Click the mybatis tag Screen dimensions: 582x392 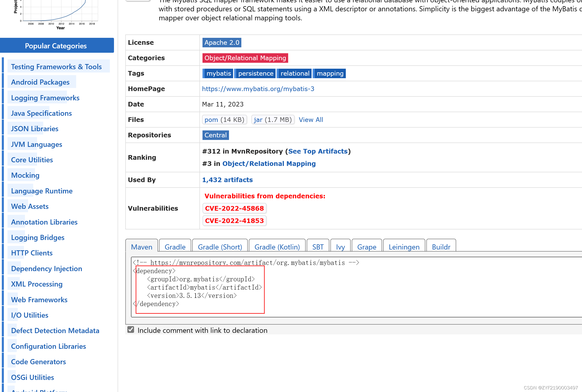pos(218,73)
